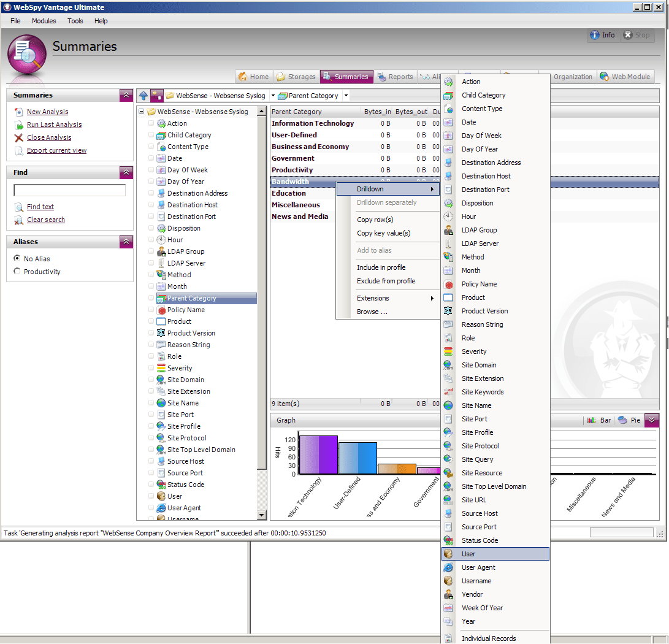
Task: Click the Export current view icon
Action: coord(19,151)
